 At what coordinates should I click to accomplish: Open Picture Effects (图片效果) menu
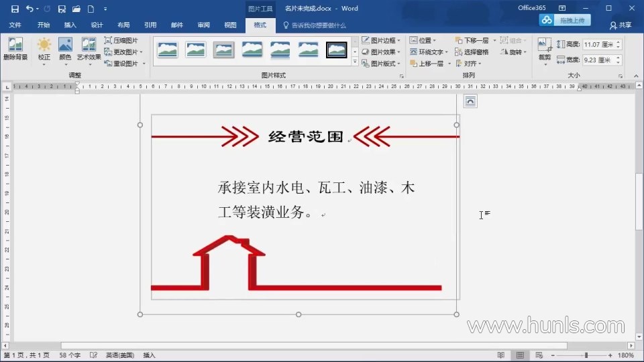click(x=381, y=52)
